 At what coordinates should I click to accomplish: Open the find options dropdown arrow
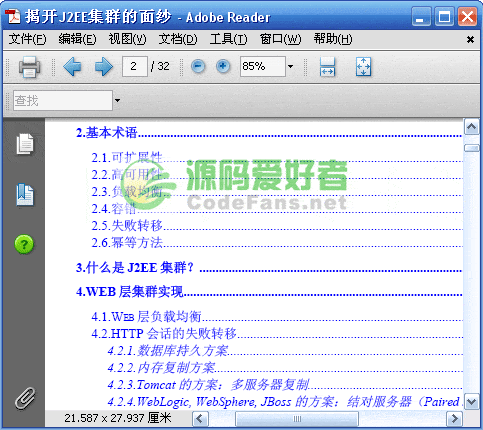click(x=117, y=100)
